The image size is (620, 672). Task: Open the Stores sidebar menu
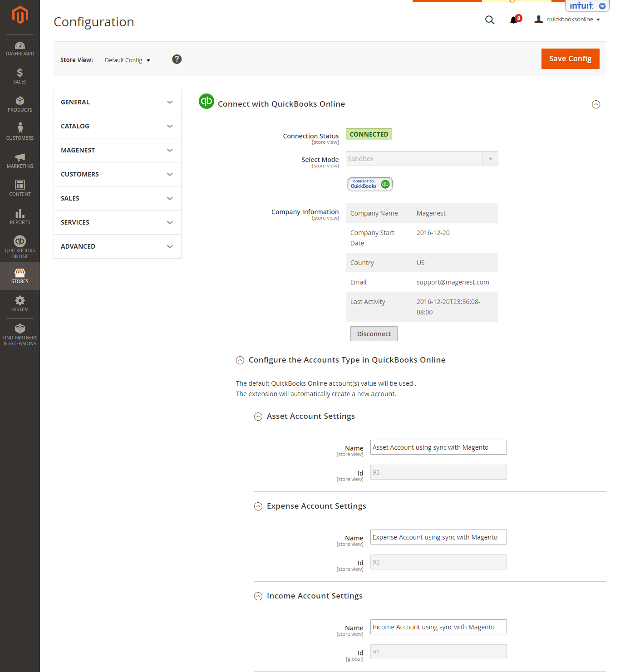(x=20, y=276)
